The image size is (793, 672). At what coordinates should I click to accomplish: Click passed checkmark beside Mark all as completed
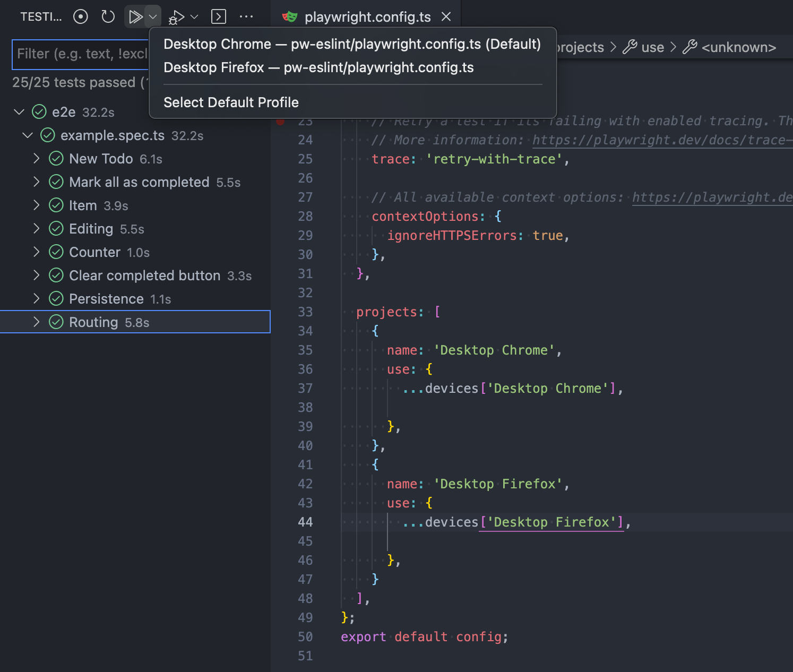56,182
